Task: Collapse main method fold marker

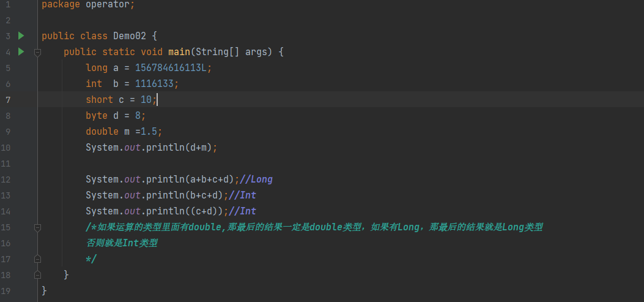Action: tap(37, 52)
